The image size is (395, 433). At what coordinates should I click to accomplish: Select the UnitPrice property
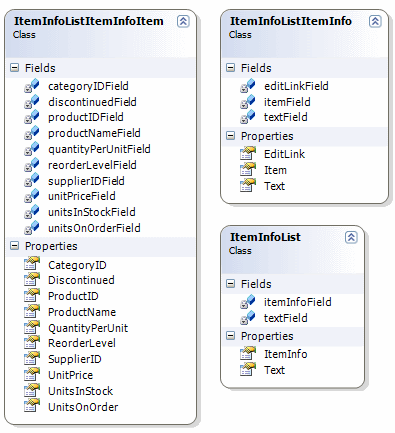pyautogui.click(x=70, y=375)
